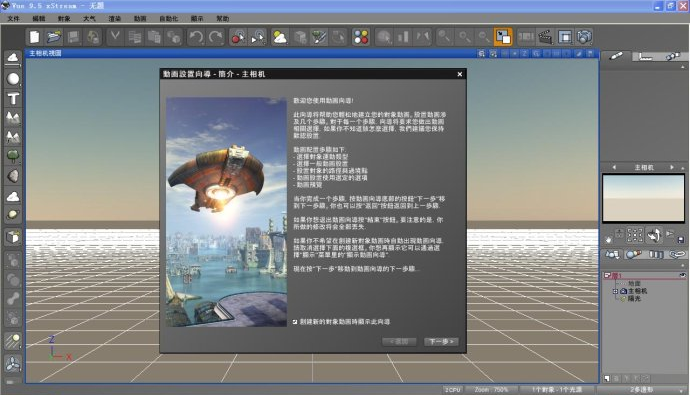Toggle visibility eye of layer 1
Screen dimensions: 690x395
(682, 275)
